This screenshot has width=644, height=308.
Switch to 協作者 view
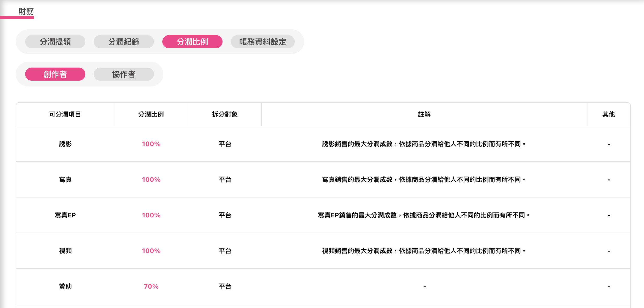tap(124, 74)
